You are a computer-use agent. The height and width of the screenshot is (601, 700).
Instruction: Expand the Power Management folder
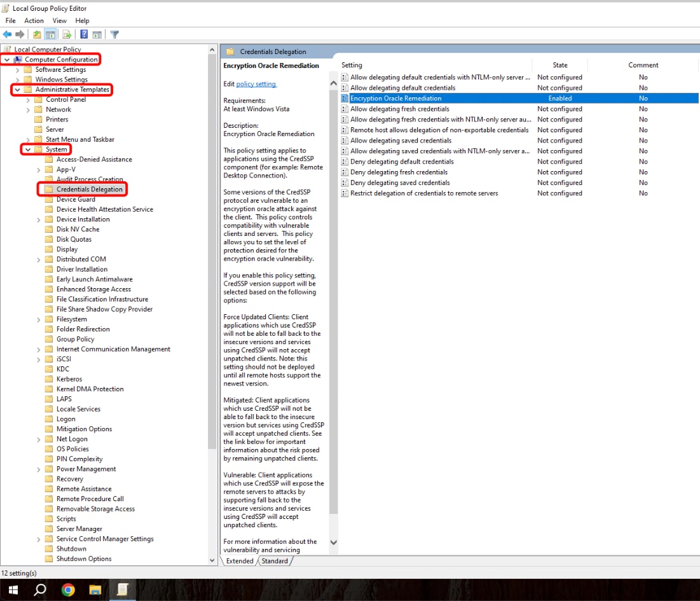[39, 469]
